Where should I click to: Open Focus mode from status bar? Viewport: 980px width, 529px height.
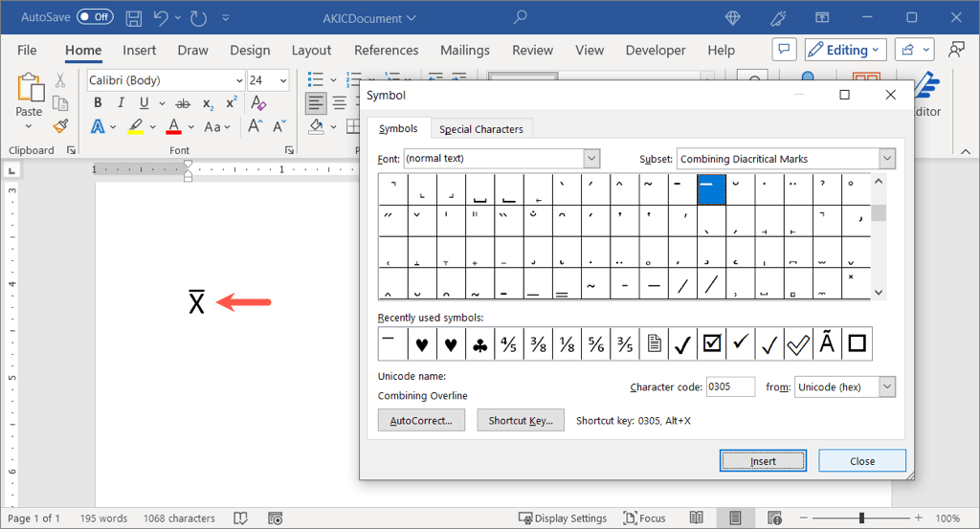click(x=644, y=518)
